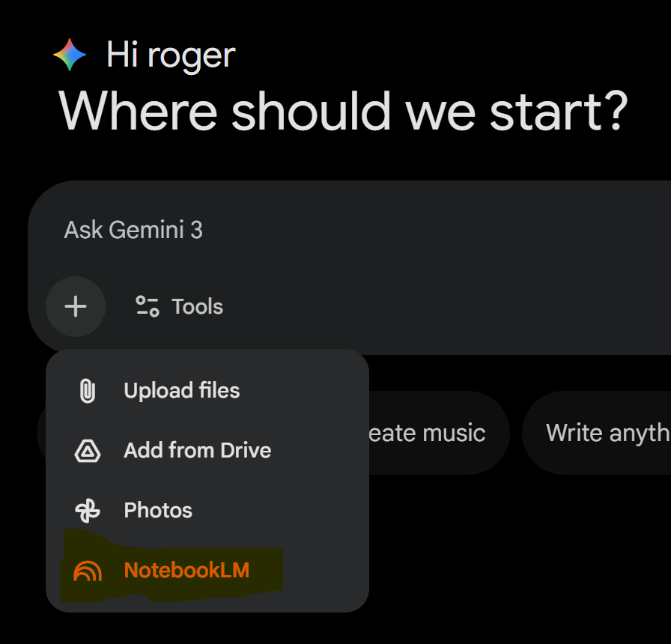The width and height of the screenshot is (671, 644).
Task: Click empty prompt box area right of Tools
Action: [449, 307]
